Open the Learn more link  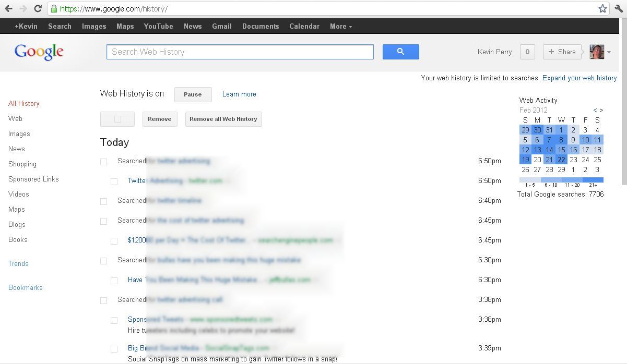pyautogui.click(x=239, y=94)
